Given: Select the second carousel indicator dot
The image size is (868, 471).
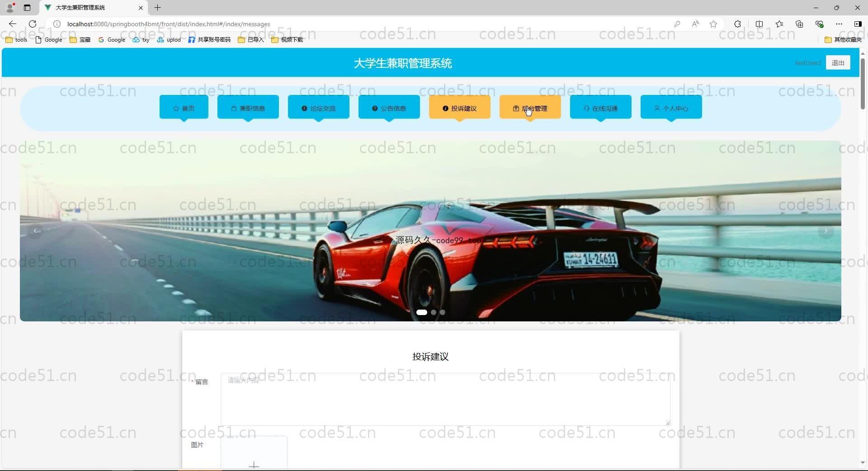Looking at the screenshot, I should click(434, 312).
